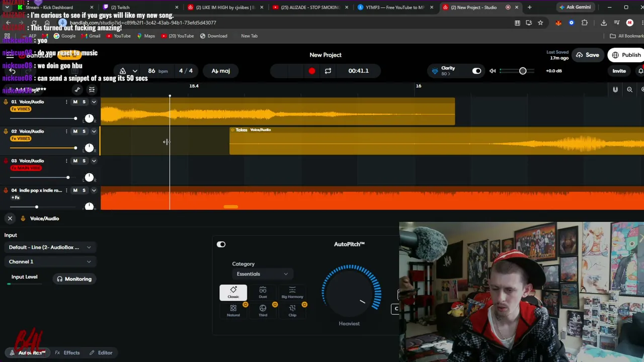
Task: Add Fx to track 04
Action: coord(15,198)
